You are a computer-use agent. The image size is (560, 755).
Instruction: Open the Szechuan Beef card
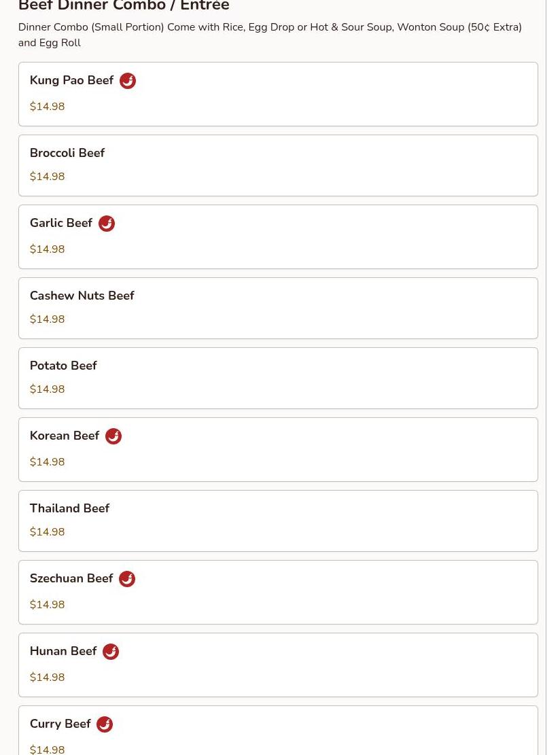(278, 593)
